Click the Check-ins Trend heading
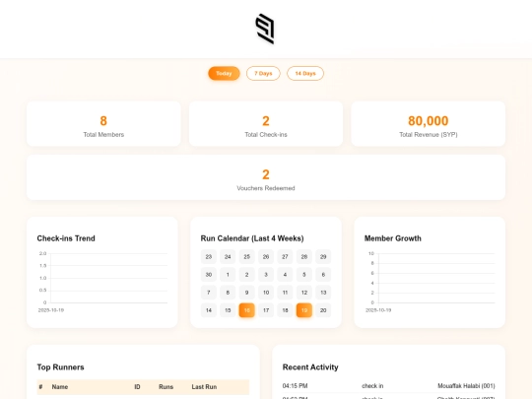The image size is (532, 399). (66, 238)
